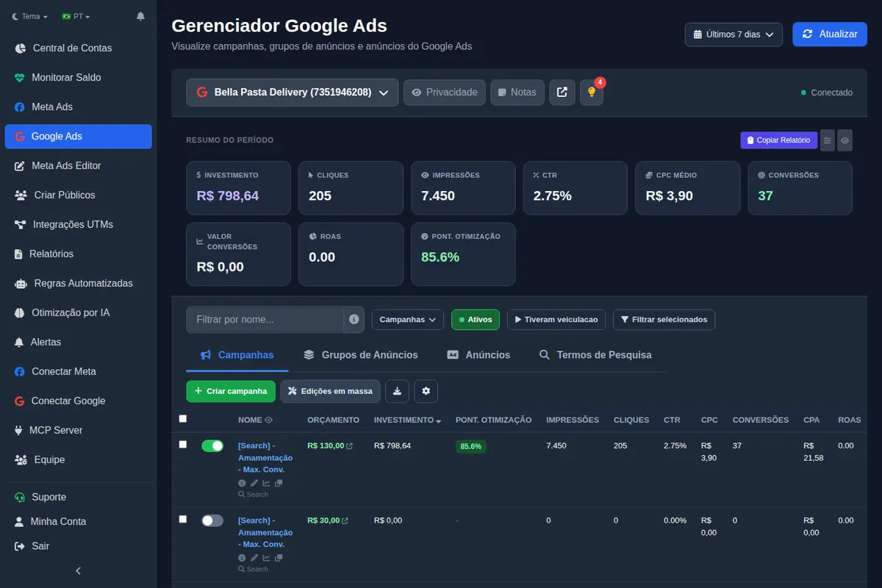Open summary metrics settings sliders icon
Viewport: 882px width, 588px height.
click(x=828, y=140)
